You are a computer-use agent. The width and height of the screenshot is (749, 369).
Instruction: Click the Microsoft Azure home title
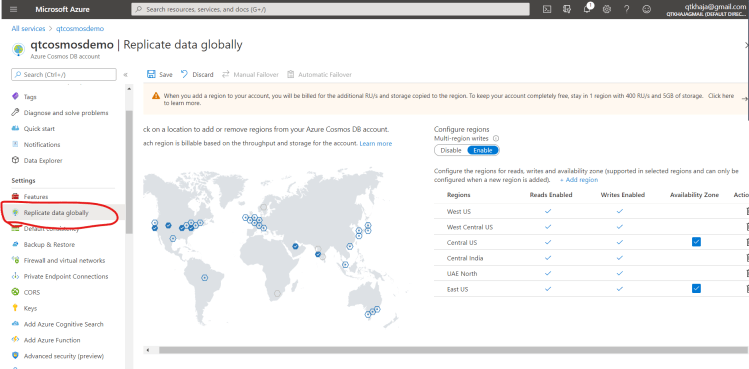tap(62, 9)
